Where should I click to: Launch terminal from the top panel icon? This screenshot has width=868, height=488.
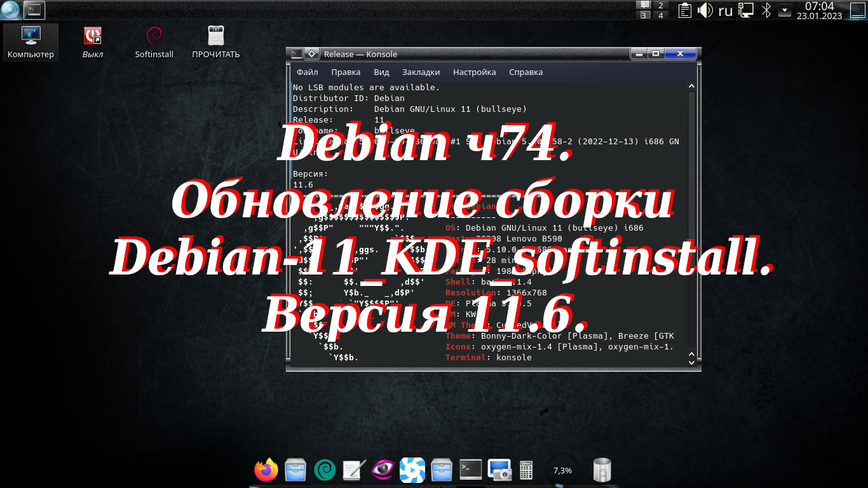click(x=34, y=10)
